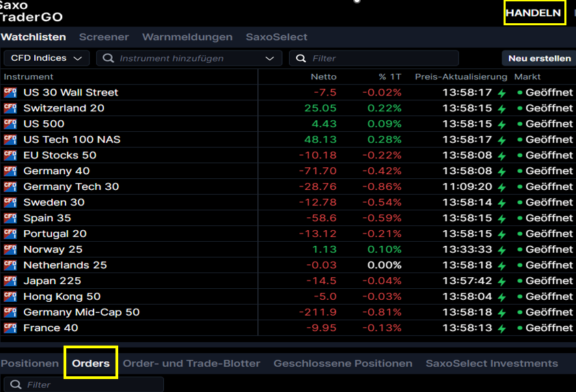Sort by the Netto column header
Image resolution: width=576 pixels, height=392 pixels.
pyautogui.click(x=324, y=76)
